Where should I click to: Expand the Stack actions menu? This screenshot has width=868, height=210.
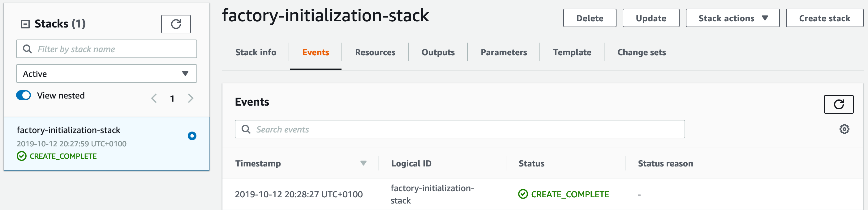(x=733, y=18)
